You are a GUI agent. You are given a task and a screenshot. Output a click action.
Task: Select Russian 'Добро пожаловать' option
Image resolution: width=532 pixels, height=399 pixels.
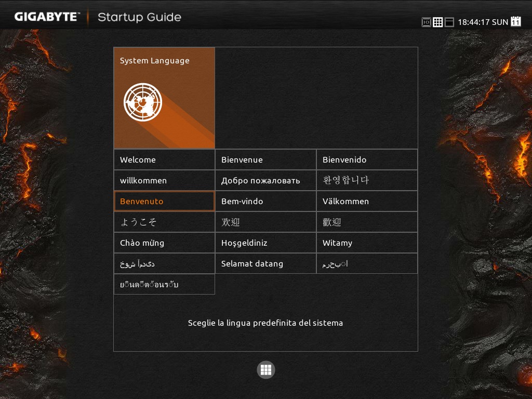click(x=265, y=180)
